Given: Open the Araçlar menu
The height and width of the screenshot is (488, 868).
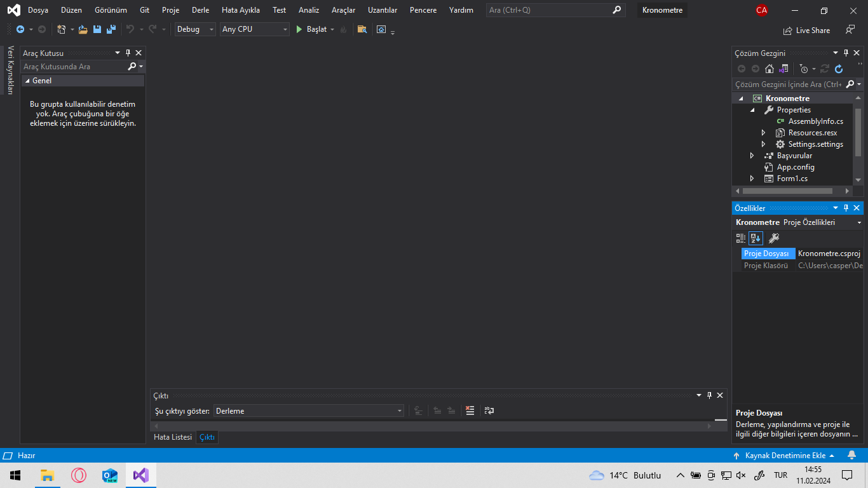Looking at the screenshot, I should click(x=344, y=10).
